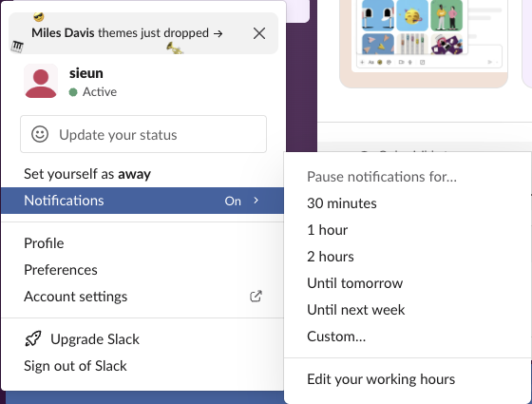
Task: Open Preferences
Action: 142,270
